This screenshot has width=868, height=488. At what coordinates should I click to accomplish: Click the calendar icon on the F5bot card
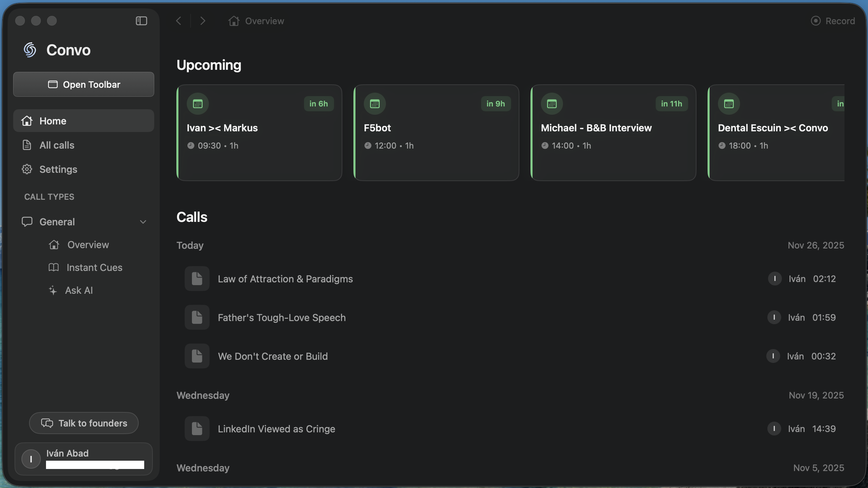[375, 103]
